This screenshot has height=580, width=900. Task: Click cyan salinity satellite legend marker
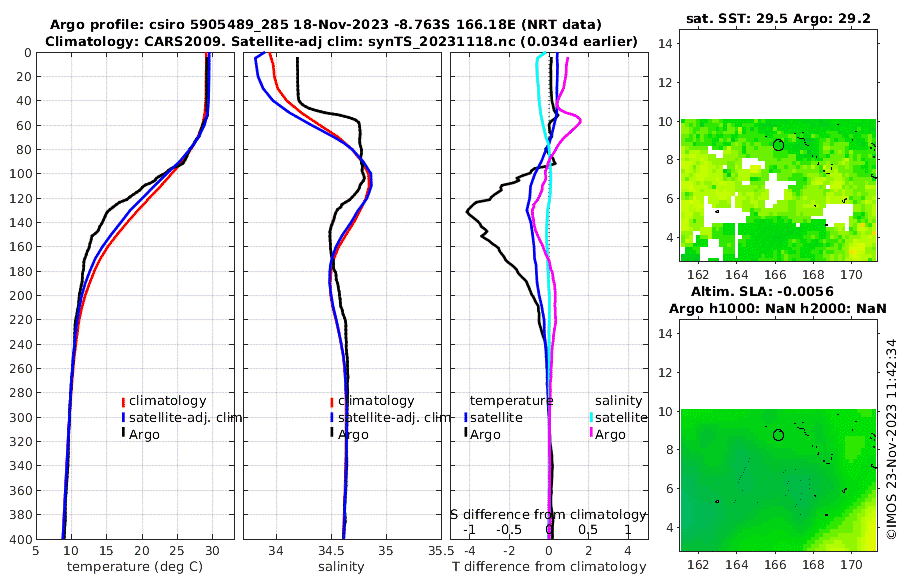pyautogui.click(x=591, y=418)
